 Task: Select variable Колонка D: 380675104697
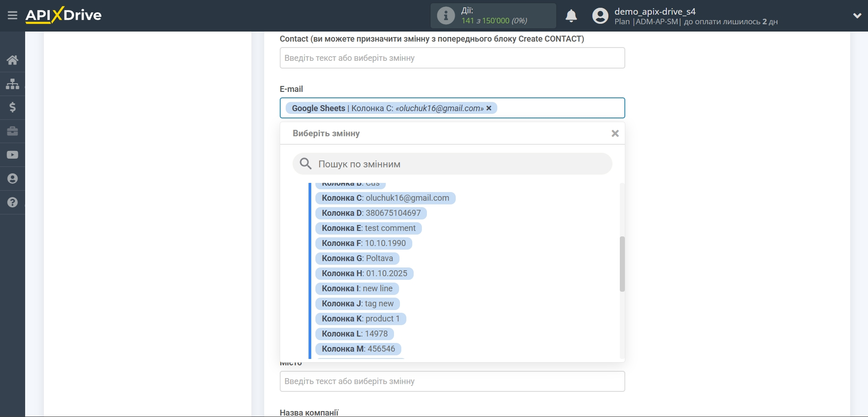click(371, 213)
